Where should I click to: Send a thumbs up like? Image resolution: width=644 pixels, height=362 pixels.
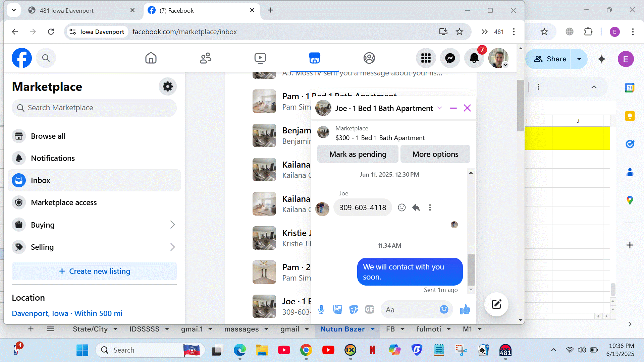click(465, 309)
